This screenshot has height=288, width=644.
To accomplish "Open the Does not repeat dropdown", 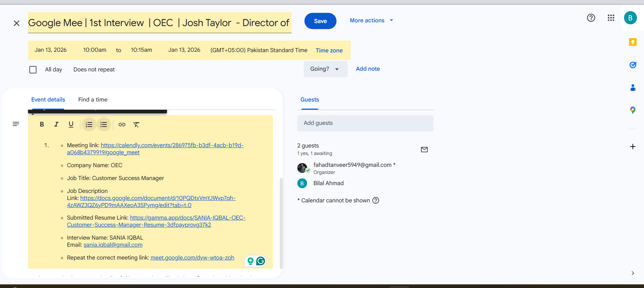I will [x=94, y=69].
